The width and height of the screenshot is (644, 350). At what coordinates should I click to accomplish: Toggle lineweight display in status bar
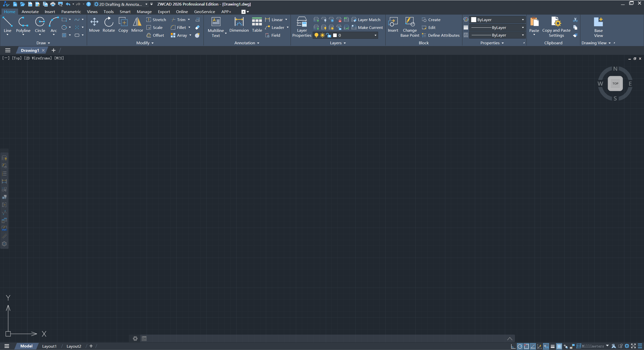coord(553,346)
